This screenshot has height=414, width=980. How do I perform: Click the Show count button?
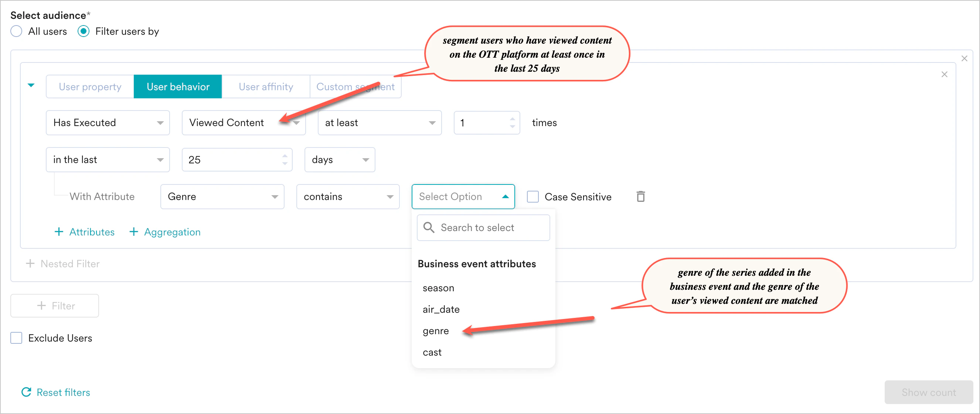pyautogui.click(x=928, y=392)
